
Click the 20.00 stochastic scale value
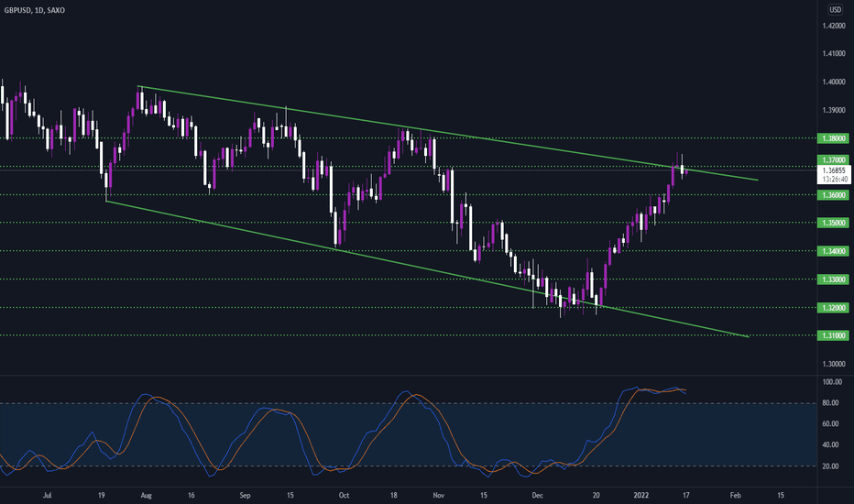click(830, 466)
